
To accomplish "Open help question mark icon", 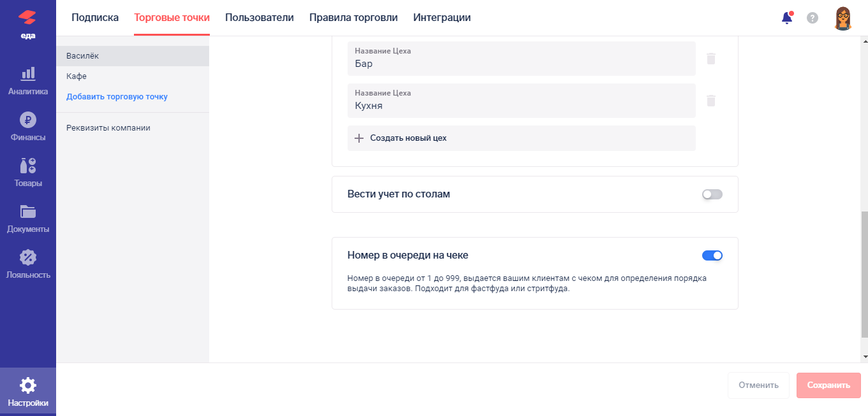I will coord(813,18).
